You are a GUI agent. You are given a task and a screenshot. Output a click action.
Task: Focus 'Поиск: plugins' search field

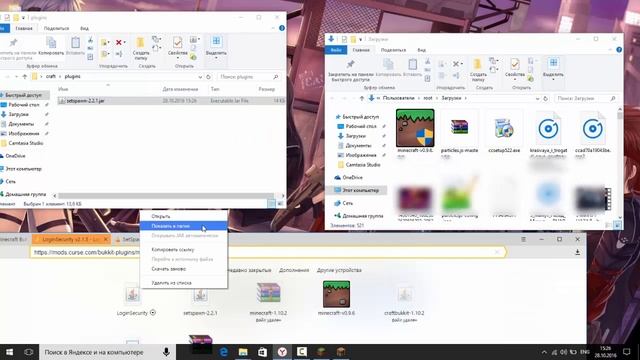click(x=249, y=77)
